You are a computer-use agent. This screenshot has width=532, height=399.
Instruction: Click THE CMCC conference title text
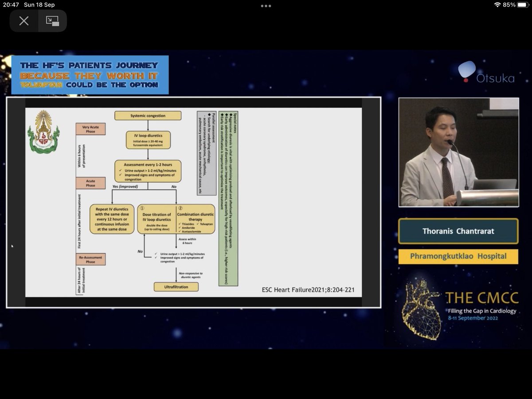tap(481, 297)
